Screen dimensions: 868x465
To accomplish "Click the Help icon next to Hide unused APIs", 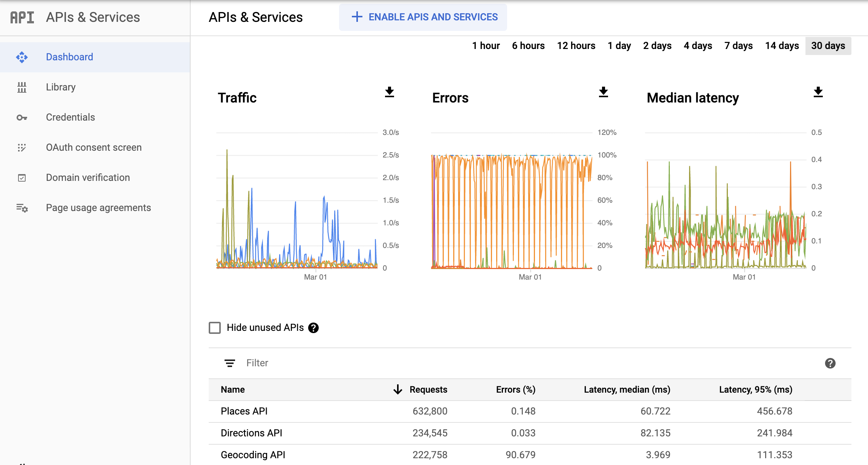I will click(x=314, y=328).
